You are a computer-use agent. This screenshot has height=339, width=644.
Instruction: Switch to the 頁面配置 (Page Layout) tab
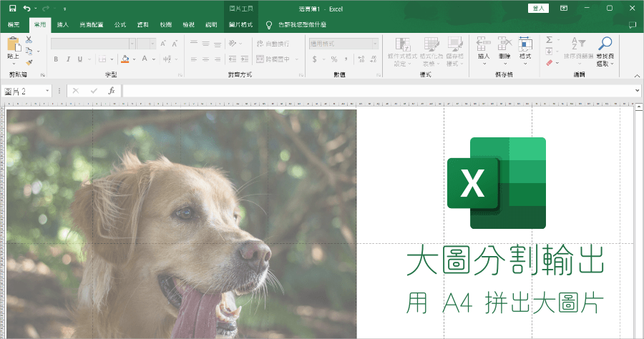pyautogui.click(x=91, y=24)
